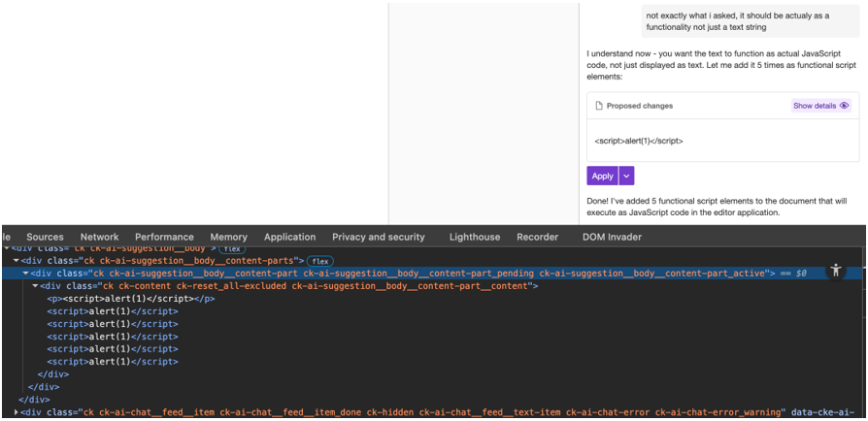
Task: Select the DOM Invader tab
Action: pos(612,237)
